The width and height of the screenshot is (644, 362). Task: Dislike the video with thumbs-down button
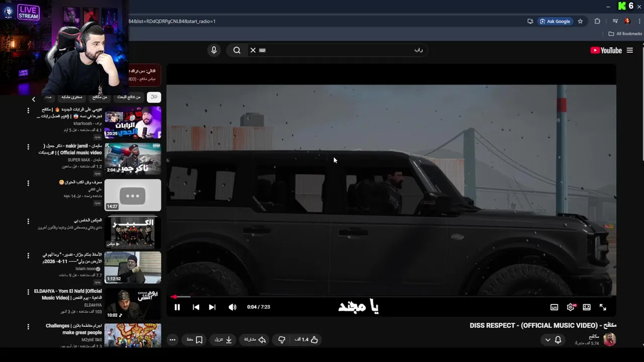[x=282, y=340]
